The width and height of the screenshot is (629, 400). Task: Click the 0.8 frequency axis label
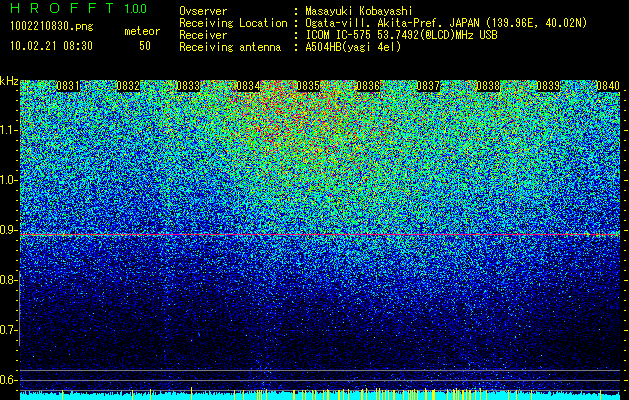coord(8,280)
